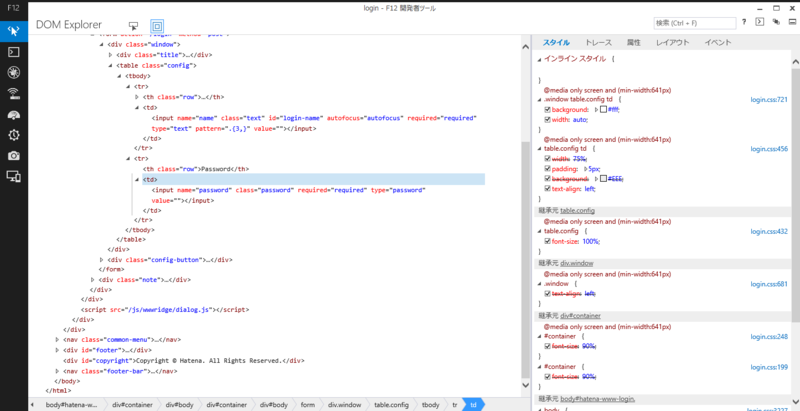Uncheck the background #fff property
800x411 pixels.
[547, 110]
